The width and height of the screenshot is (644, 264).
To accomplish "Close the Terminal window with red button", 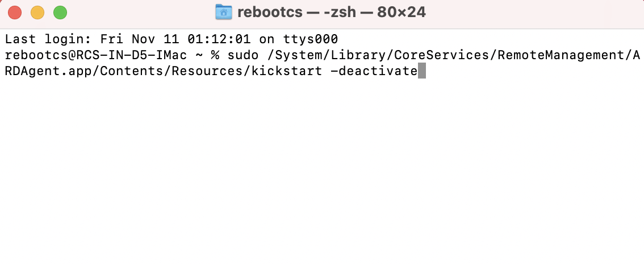I will (15, 12).
